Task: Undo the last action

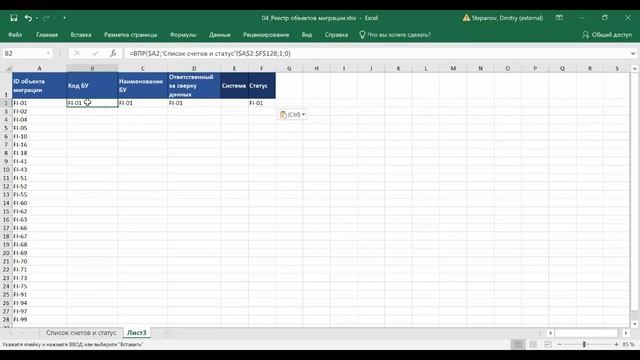Action: tap(28, 18)
